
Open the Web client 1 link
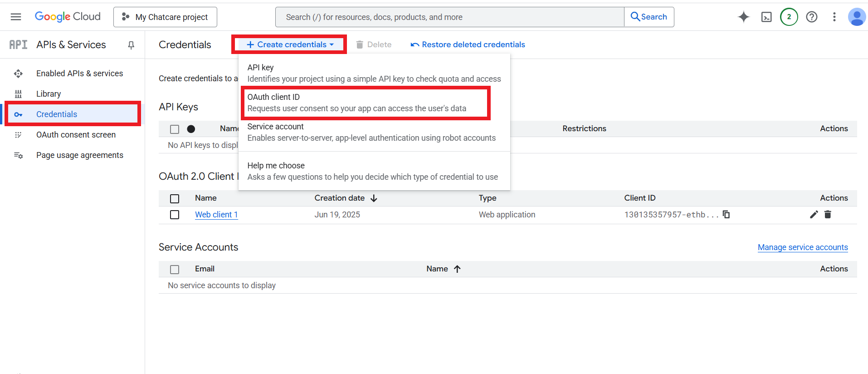[216, 215]
